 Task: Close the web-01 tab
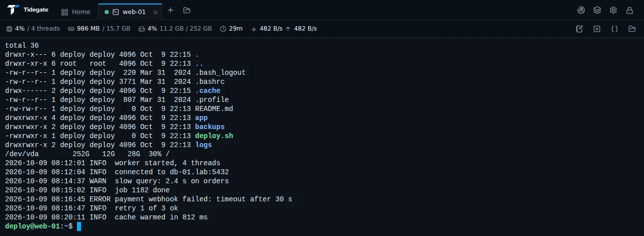tap(155, 12)
